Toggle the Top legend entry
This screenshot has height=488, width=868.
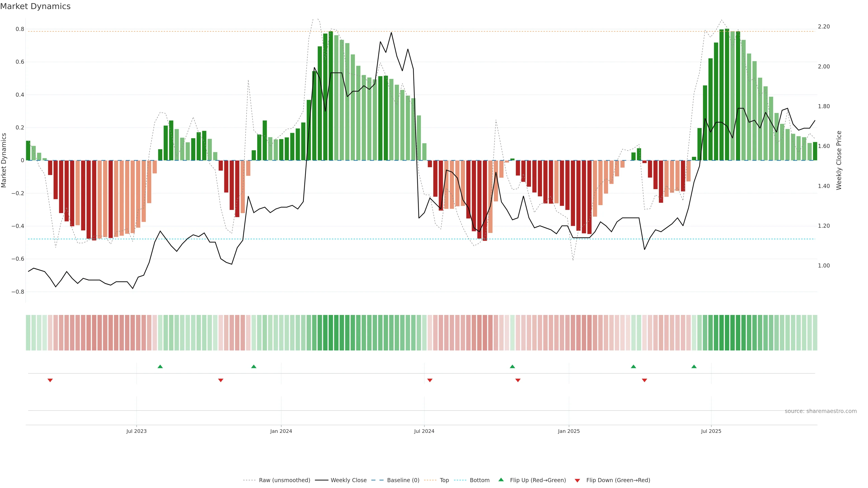[444, 480]
